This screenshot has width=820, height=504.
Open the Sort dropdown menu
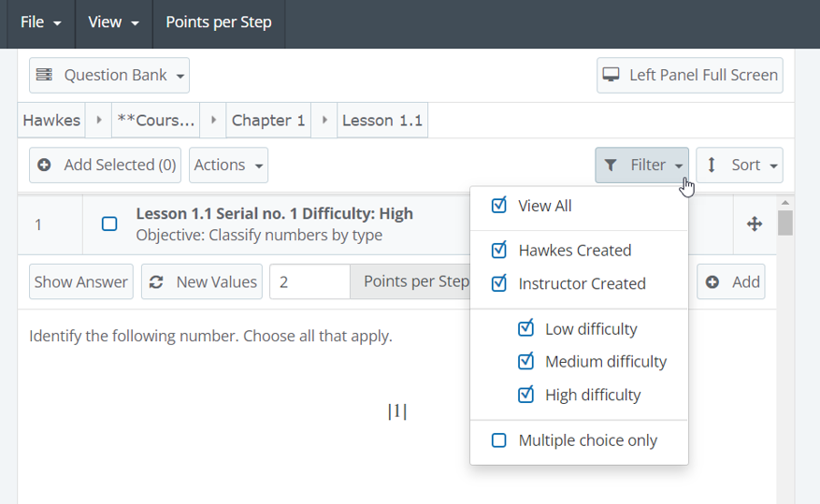point(740,166)
